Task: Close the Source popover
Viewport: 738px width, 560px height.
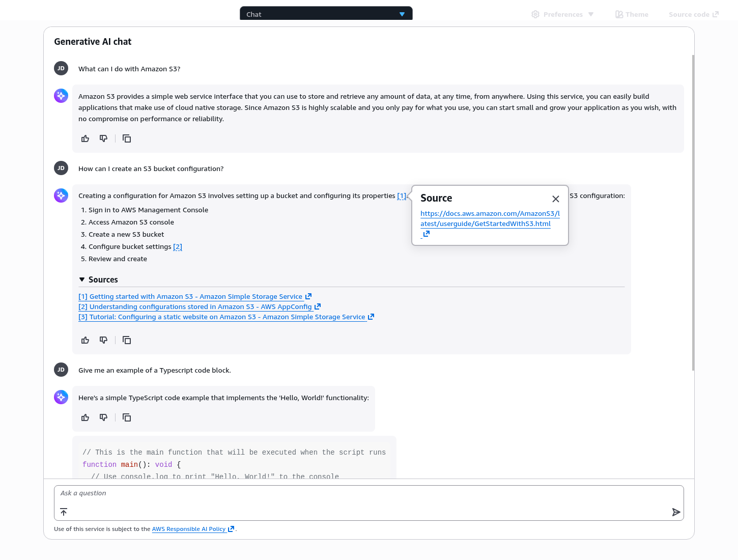Action: coord(556,199)
